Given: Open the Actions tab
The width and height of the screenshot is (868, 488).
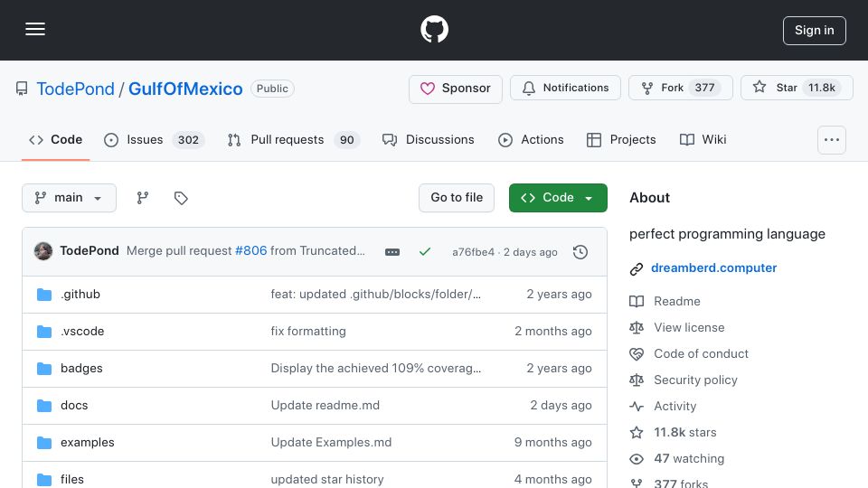Looking at the screenshot, I should (531, 140).
